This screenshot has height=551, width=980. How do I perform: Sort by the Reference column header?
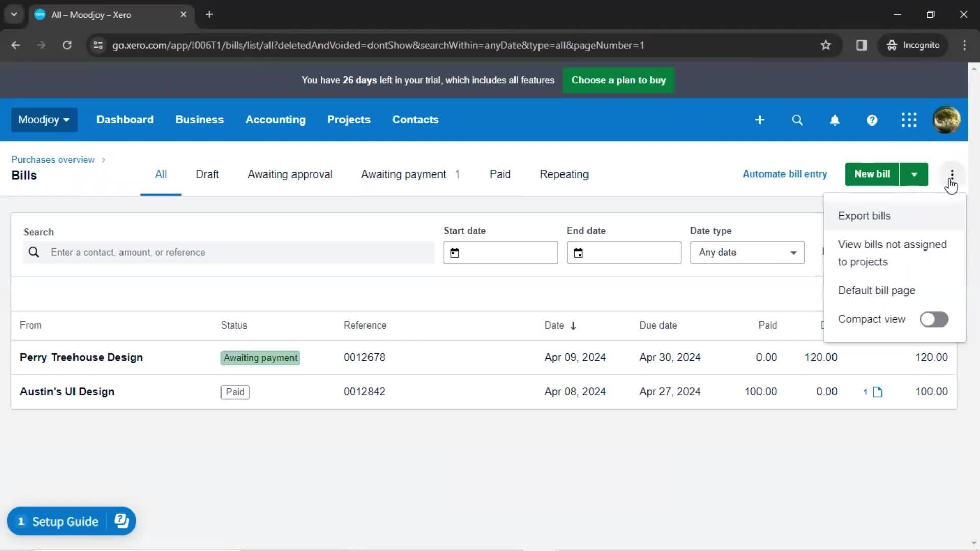pos(365,325)
